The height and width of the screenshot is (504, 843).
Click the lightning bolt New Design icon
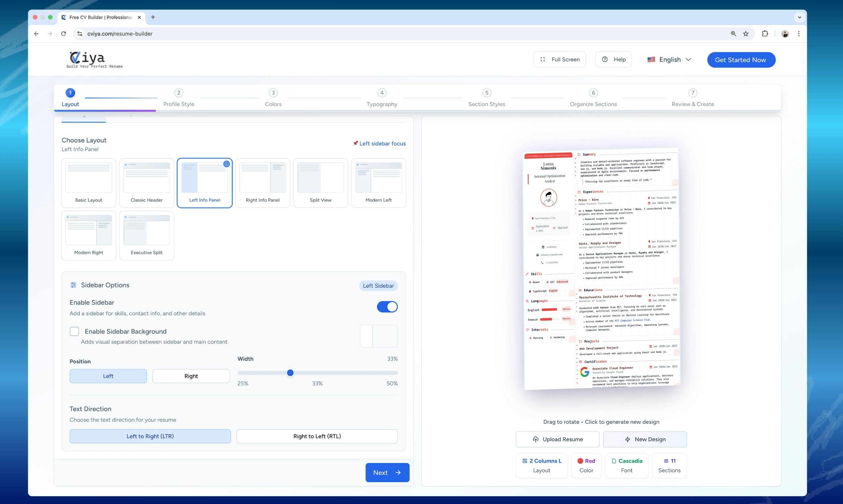coord(628,439)
